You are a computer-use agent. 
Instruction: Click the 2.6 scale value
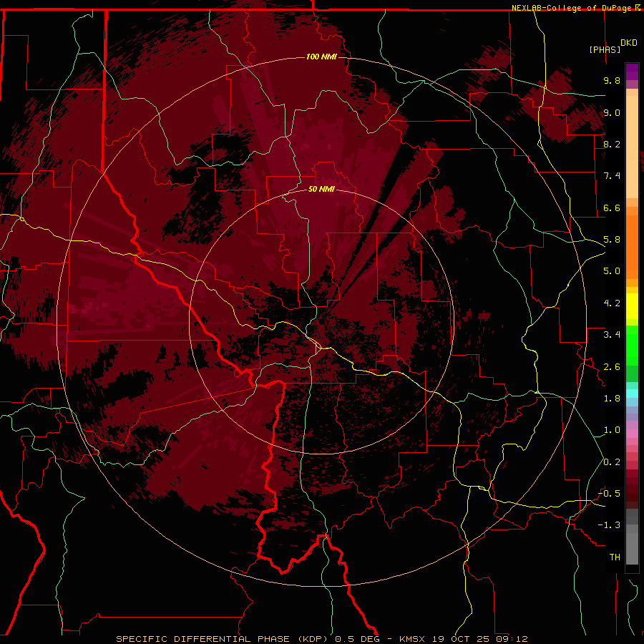point(612,367)
